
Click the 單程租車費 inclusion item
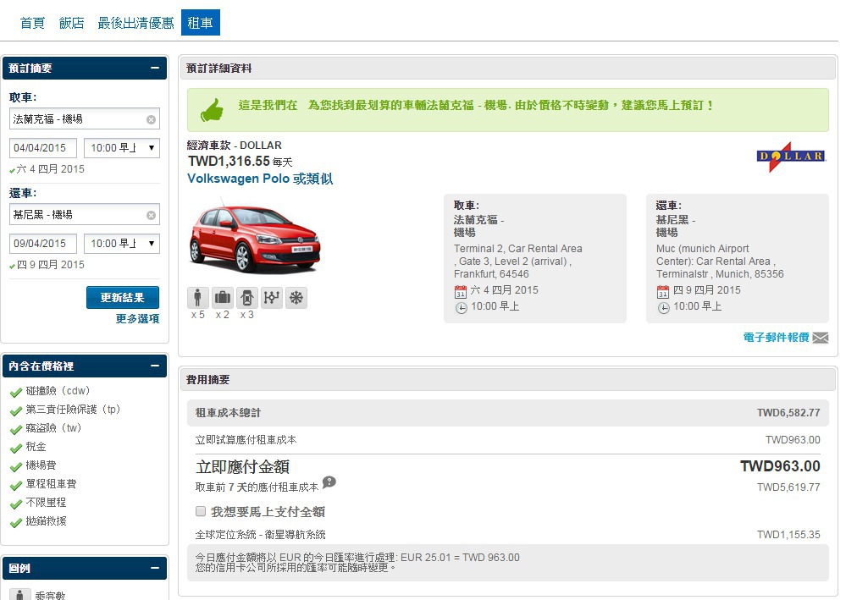click(x=51, y=484)
